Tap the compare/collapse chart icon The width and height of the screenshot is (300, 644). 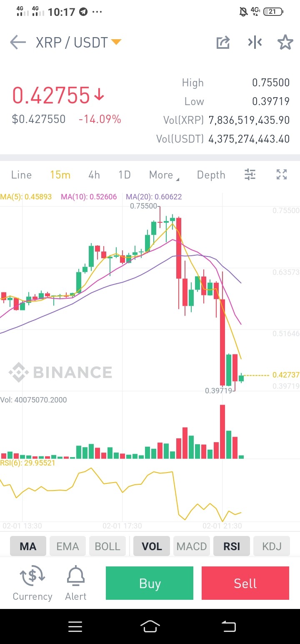pos(255,42)
